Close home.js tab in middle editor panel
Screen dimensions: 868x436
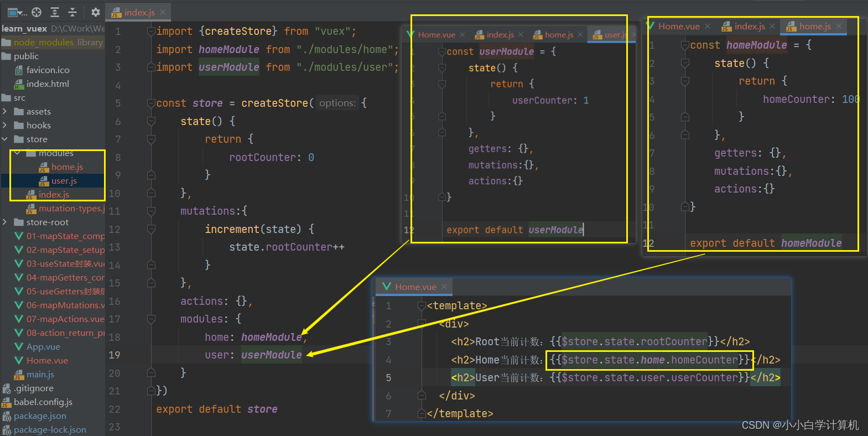click(x=580, y=34)
